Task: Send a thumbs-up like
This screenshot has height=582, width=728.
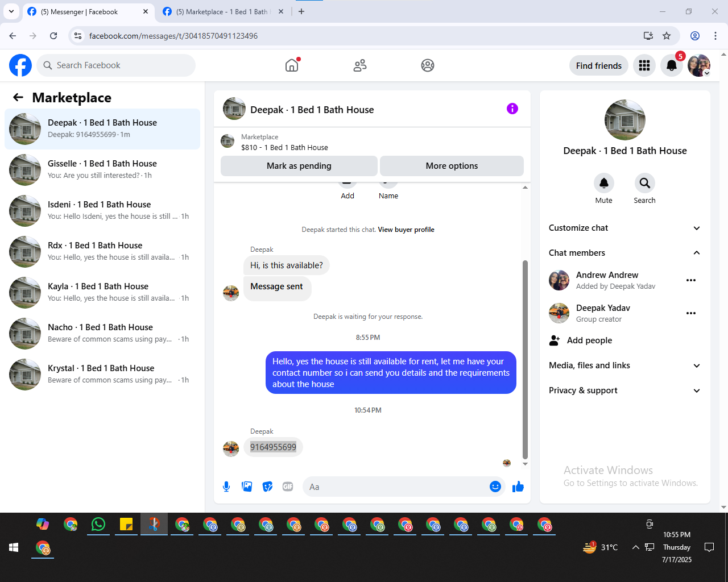Action: (x=518, y=487)
